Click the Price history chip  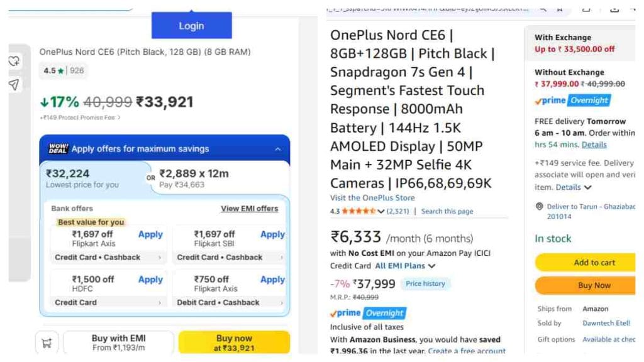[425, 283]
